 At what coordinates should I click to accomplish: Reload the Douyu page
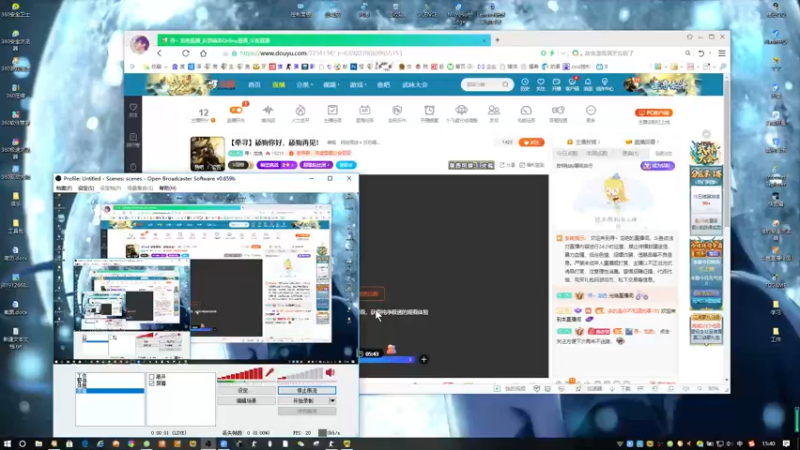(186, 53)
